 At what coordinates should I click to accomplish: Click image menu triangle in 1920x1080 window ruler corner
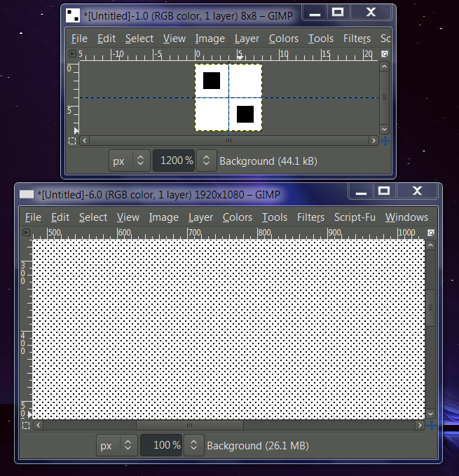pyautogui.click(x=26, y=233)
